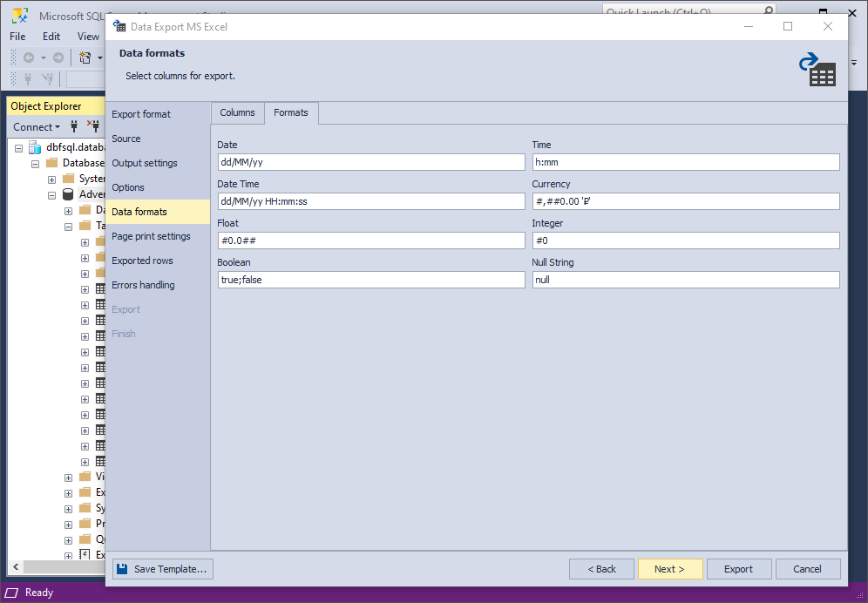868x603 pixels.
Task: Click the Connect Object Explorer plug icon
Action: tap(74, 127)
